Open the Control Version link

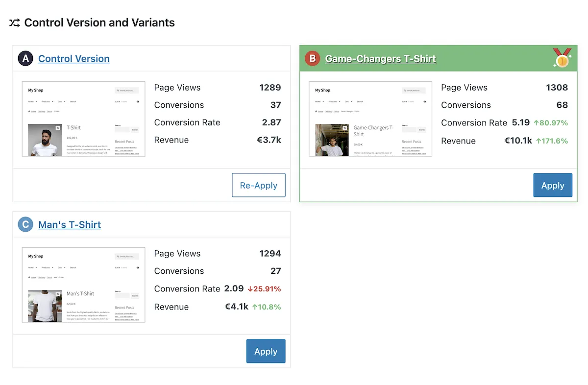tap(74, 59)
